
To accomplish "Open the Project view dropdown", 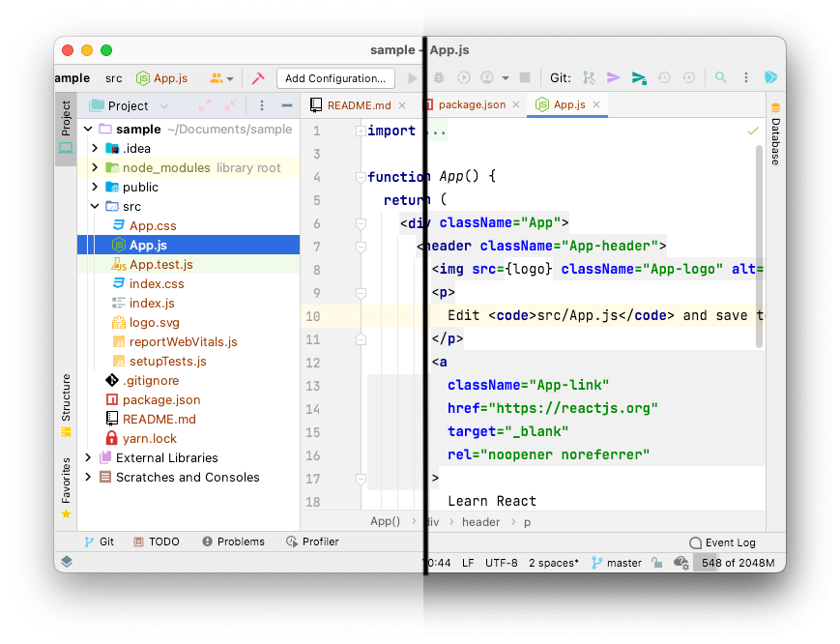I will [x=164, y=106].
